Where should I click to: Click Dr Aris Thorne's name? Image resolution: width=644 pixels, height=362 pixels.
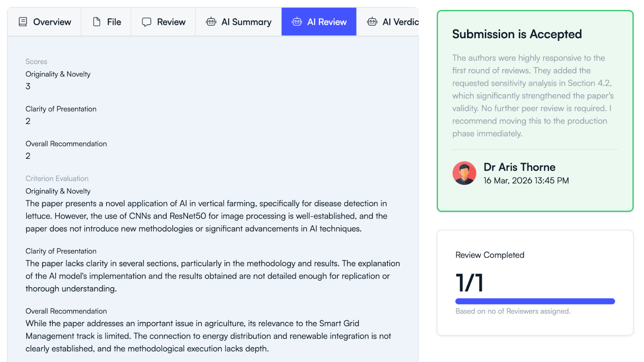click(x=519, y=167)
